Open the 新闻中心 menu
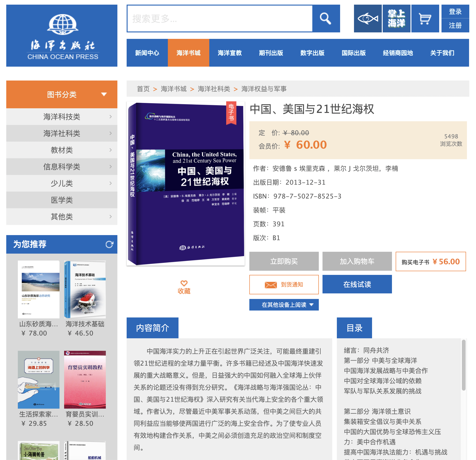Screen dimensions: 476x460 (147, 53)
